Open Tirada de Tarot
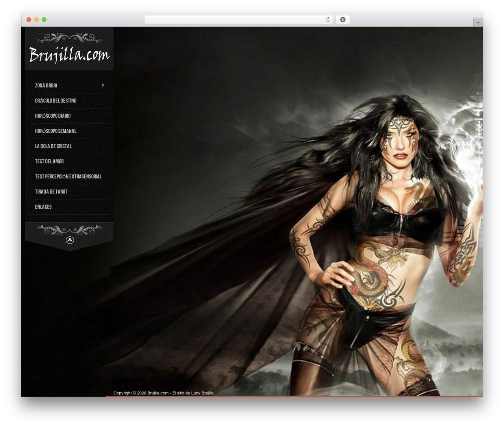The width and height of the screenshot is (504, 427). [x=51, y=192]
